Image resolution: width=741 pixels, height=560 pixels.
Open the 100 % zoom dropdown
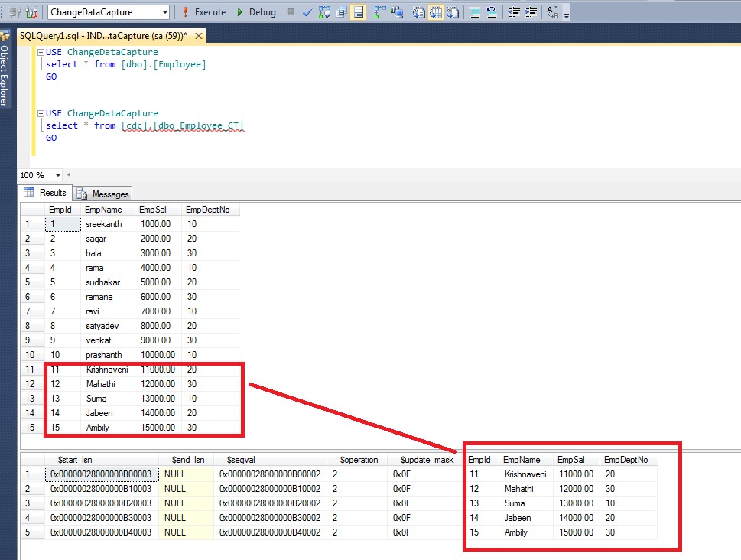pos(58,175)
